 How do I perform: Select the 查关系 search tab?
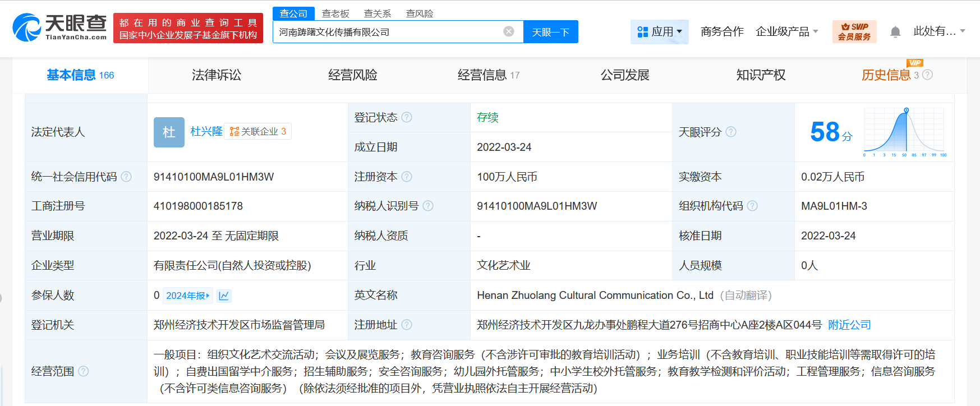tap(378, 13)
